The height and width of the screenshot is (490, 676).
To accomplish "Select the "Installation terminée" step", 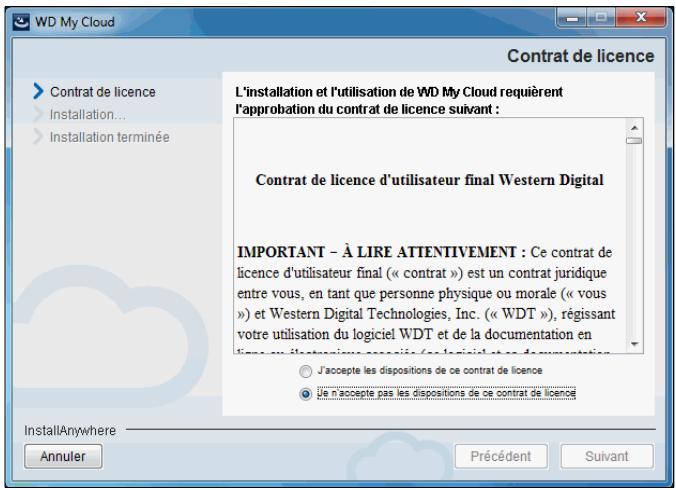I will pyautogui.click(x=110, y=137).
